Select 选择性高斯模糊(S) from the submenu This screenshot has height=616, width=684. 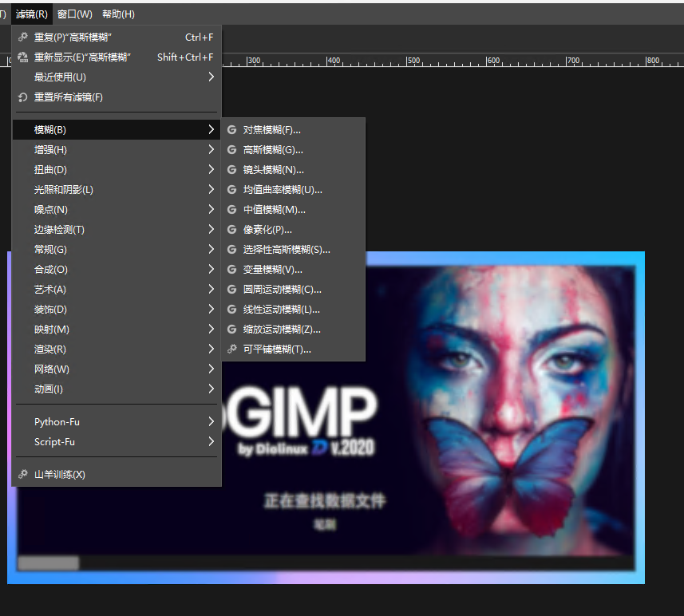287,249
